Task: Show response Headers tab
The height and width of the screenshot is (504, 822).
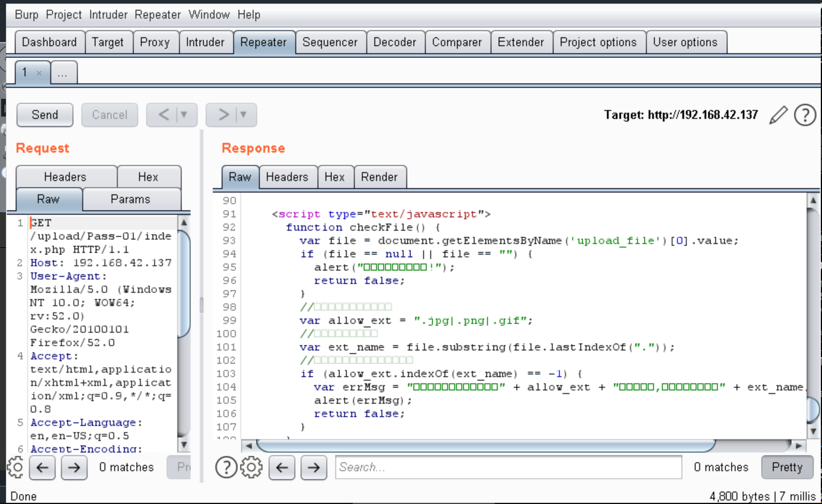Action: click(287, 177)
